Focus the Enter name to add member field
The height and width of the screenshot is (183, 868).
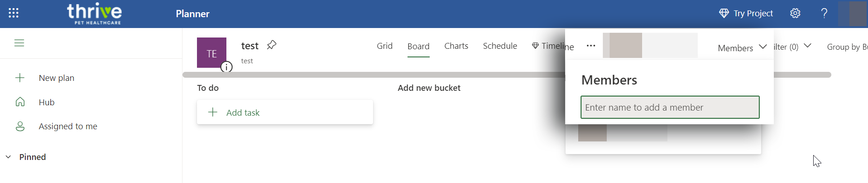[670, 108]
